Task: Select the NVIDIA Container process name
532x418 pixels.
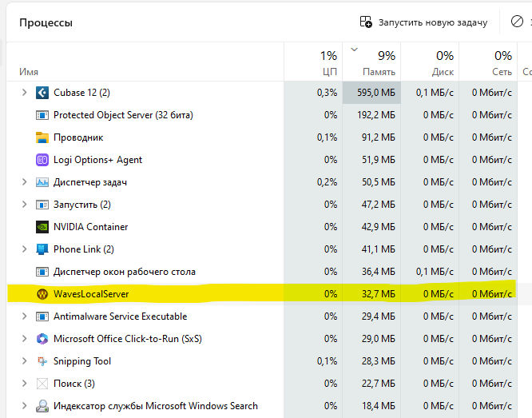Action: [x=90, y=227]
